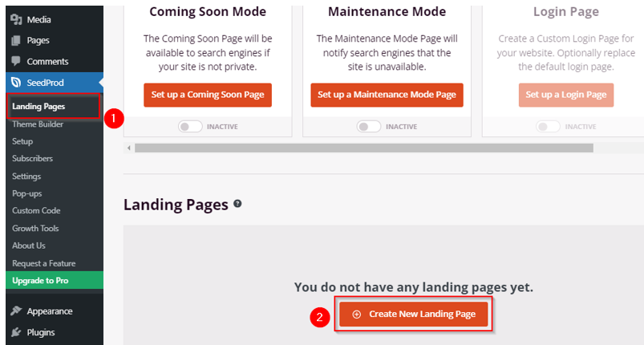This screenshot has width=644, height=345.
Task: Click Login Page card description text
Action: 566,53
